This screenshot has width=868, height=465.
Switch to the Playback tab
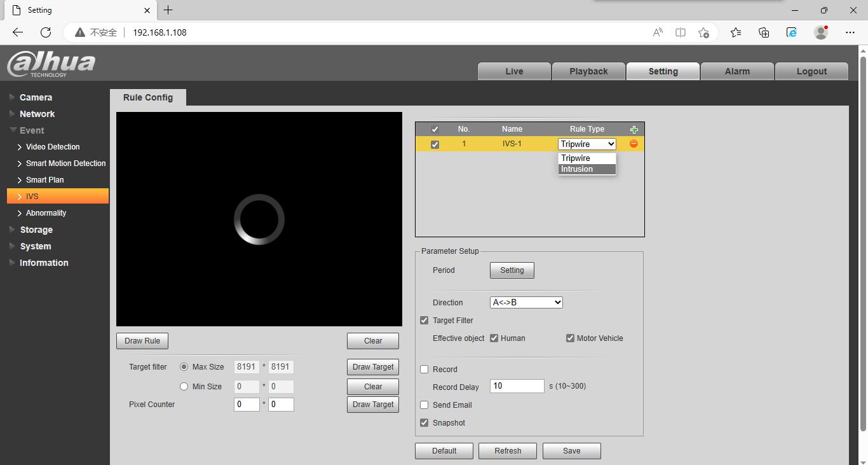click(588, 71)
